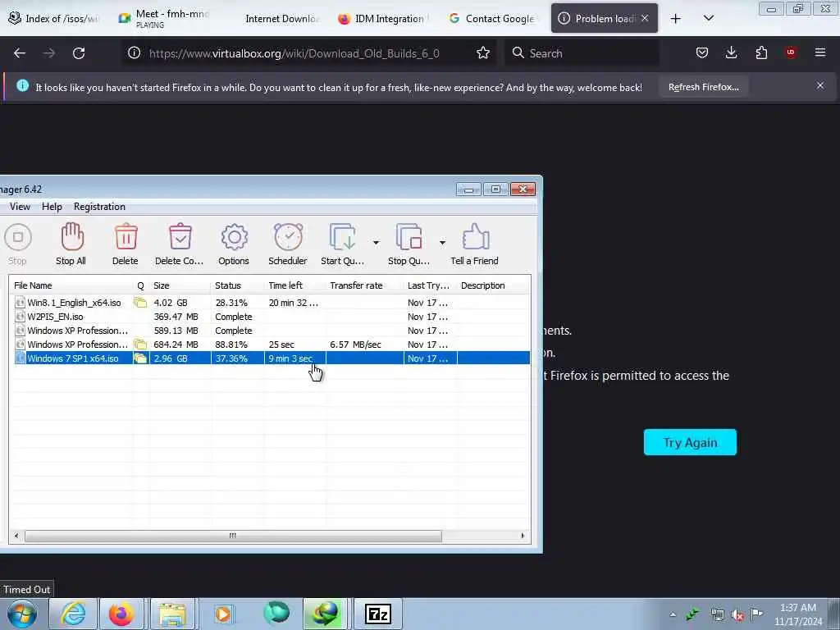Switch to the Meet tab
Viewport: 840px width, 630px height.
(x=165, y=18)
